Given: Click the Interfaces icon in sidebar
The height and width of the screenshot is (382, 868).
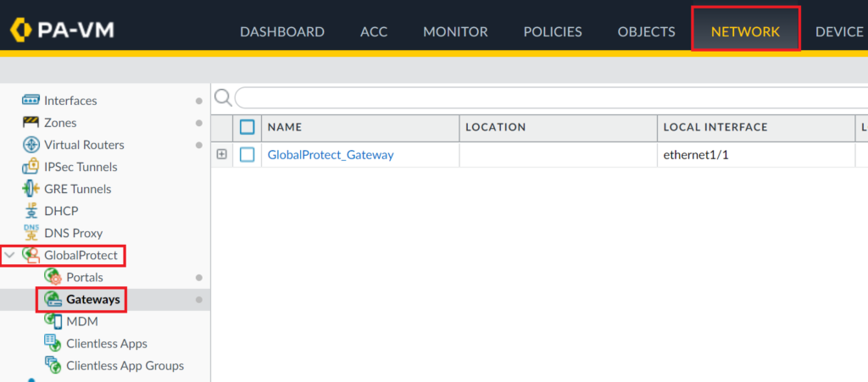Looking at the screenshot, I should pyautogui.click(x=31, y=101).
